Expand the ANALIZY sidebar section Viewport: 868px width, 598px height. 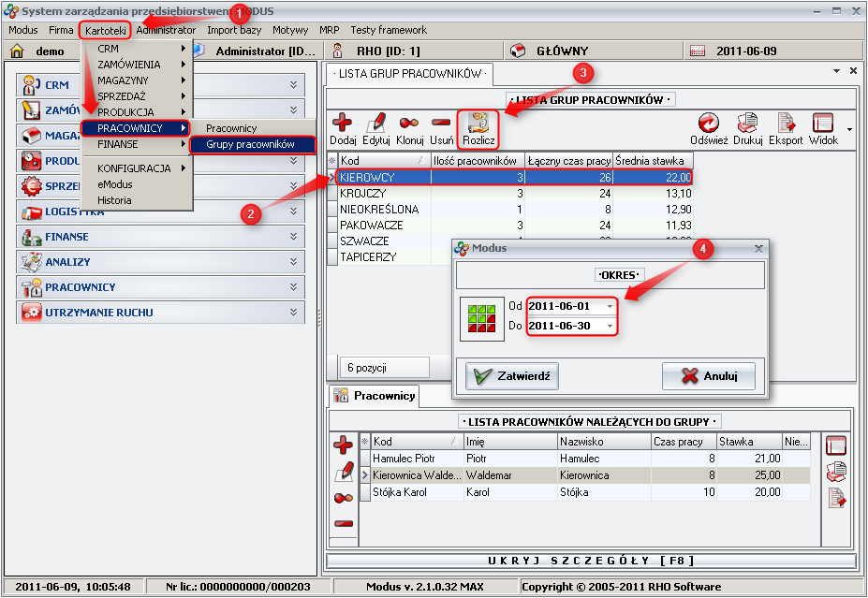[x=293, y=262]
